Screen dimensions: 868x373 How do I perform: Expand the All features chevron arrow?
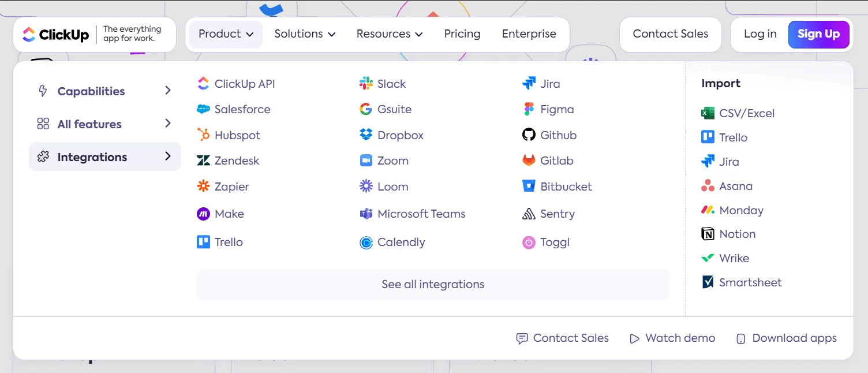click(x=168, y=124)
